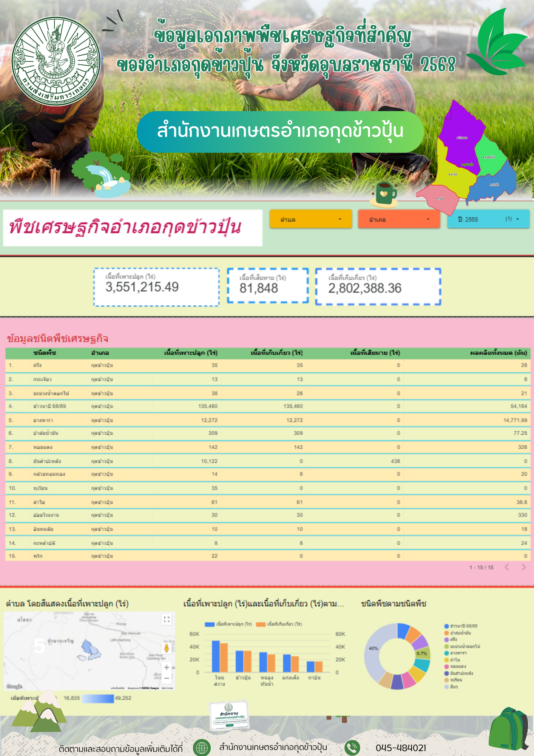Open the ตำบล filter dropdown
The height and width of the screenshot is (756, 534).
[x=310, y=219]
